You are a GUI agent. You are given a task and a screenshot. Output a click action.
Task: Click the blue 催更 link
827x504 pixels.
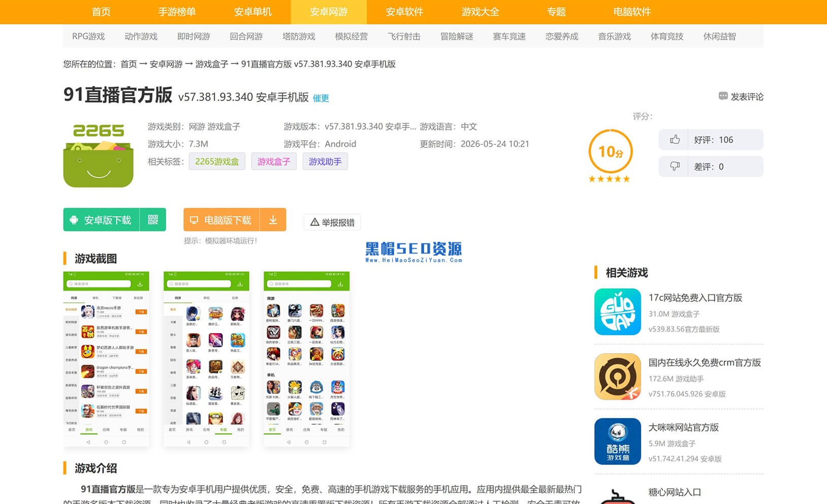pyautogui.click(x=321, y=98)
